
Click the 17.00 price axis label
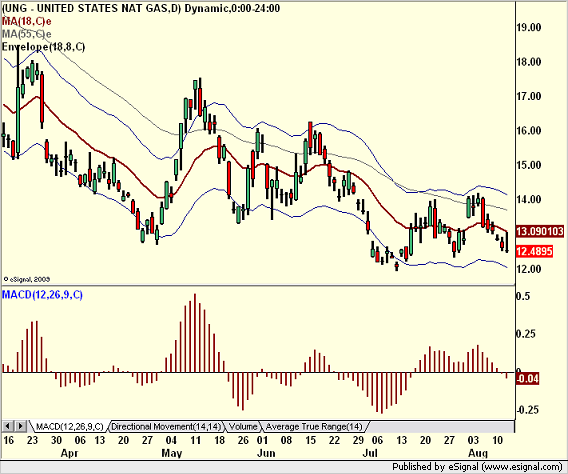click(x=529, y=96)
